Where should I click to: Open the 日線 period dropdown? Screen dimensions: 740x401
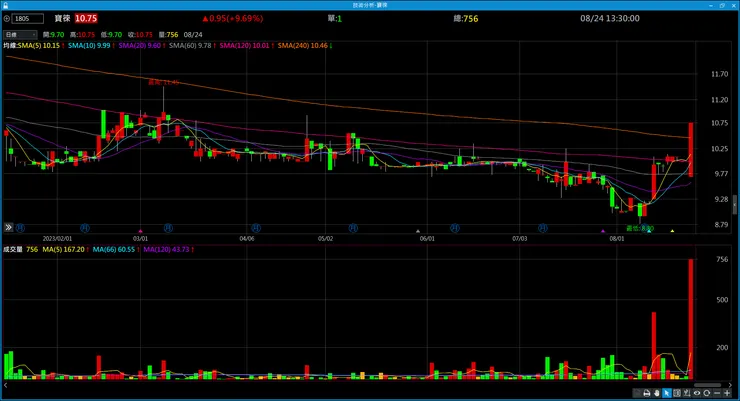(x=20, y=35)
